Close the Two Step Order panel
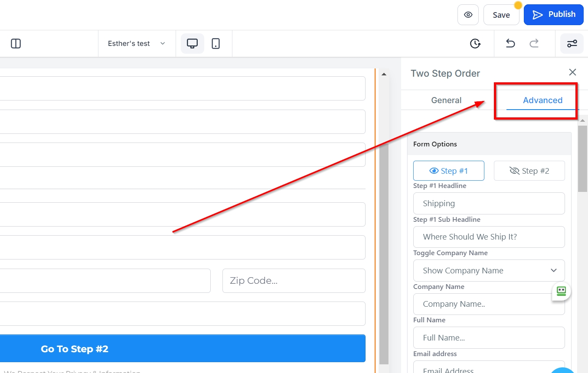The image size is (588, 373). pyautogui.click(x=572, y=72)
